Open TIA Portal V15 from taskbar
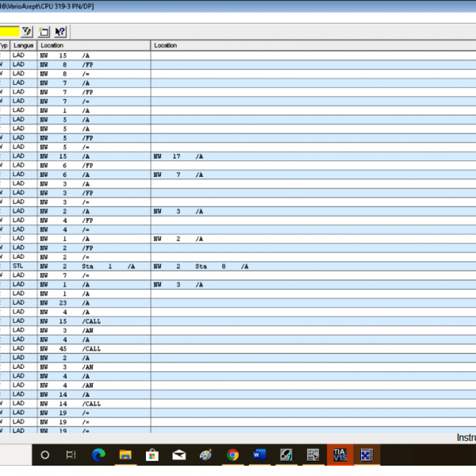This screenshot has height=476, width=476. tap(340, 455)
